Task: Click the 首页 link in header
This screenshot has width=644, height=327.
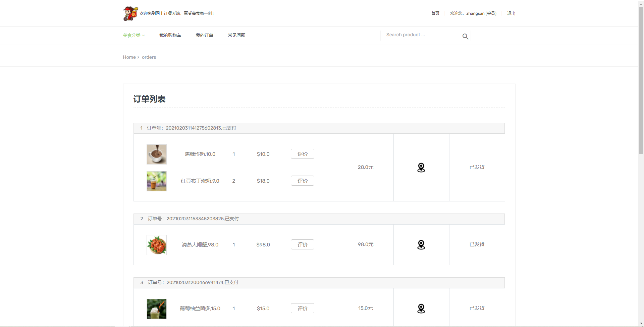Action: [435, 13]
